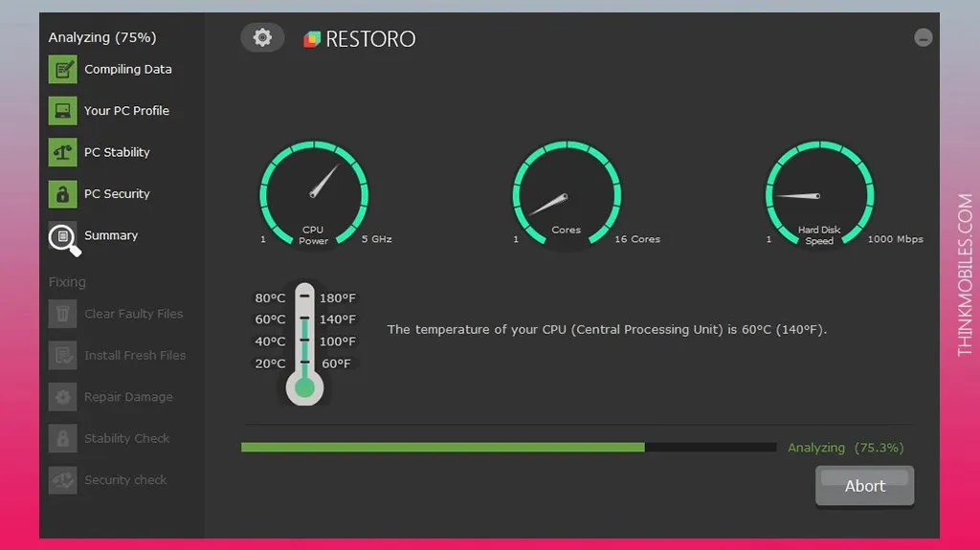Select the Compiling Data icon
The image size is (980, 550).
(62, 69)
